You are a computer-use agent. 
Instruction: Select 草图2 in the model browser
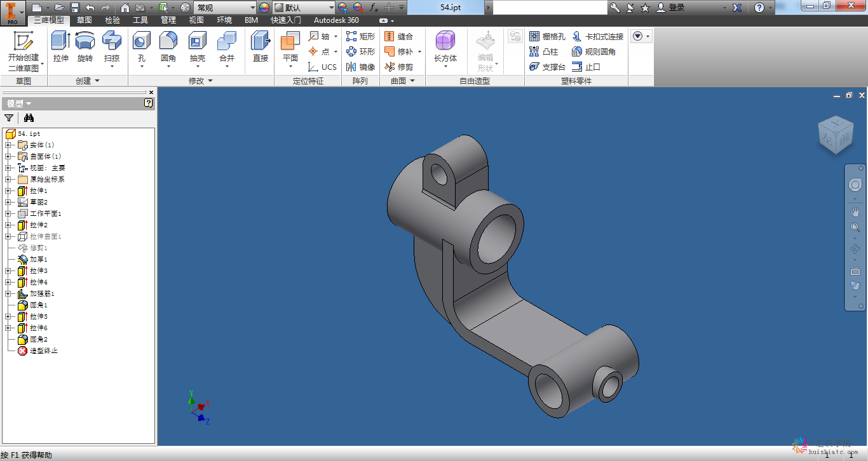32,202
